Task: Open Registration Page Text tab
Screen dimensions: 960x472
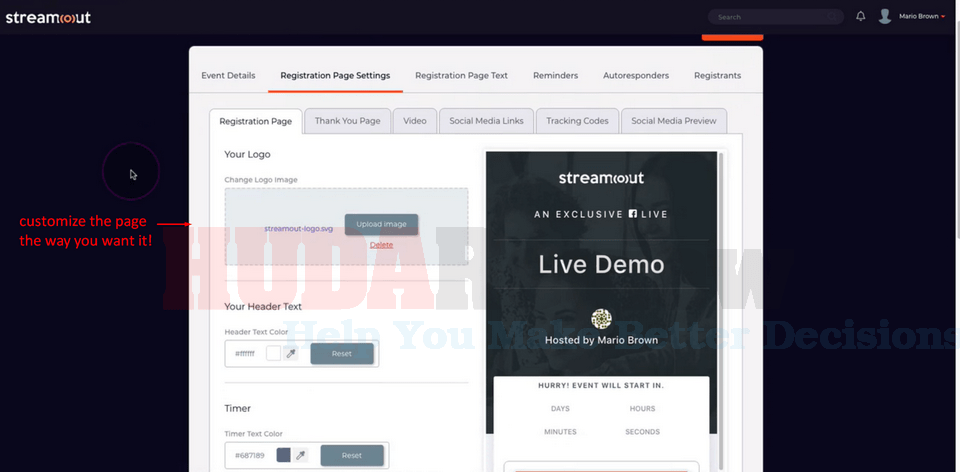Action: 462,76
